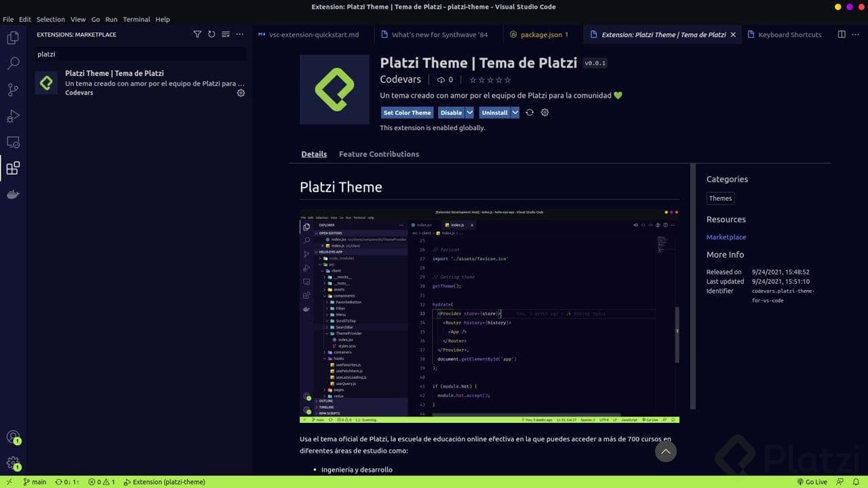
Task: Click the 'codevars.platzi-theme-for-vs-code' identifier
Action: pos(783,296)
